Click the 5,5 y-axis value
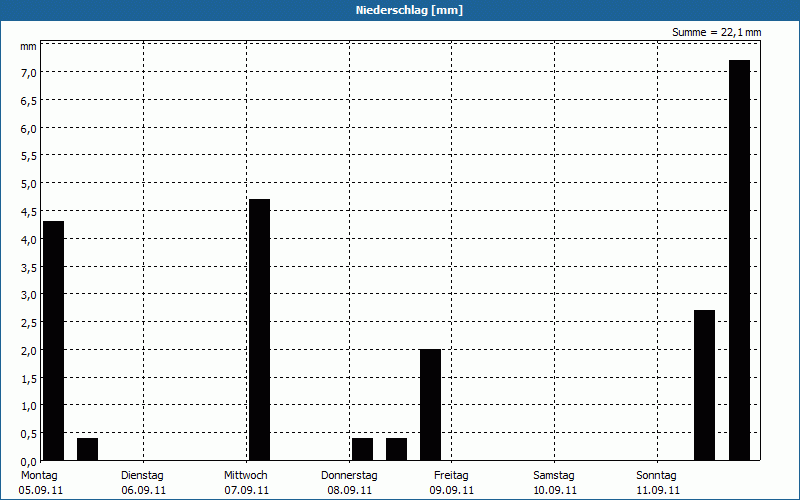 point(29,157)
